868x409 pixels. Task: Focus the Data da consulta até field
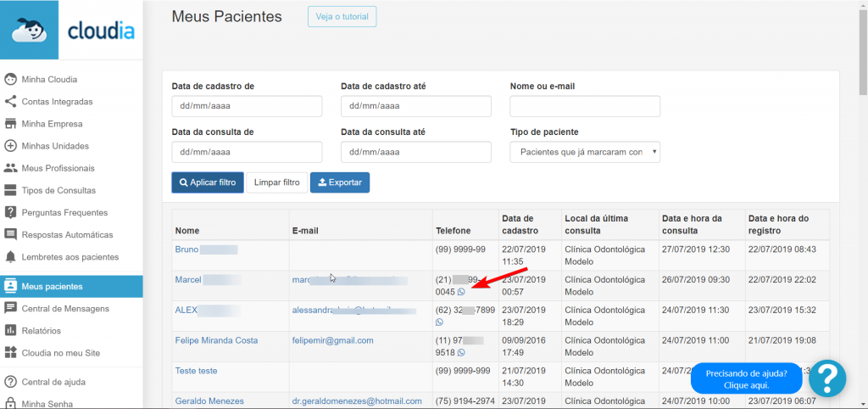[x=415, y=152]
